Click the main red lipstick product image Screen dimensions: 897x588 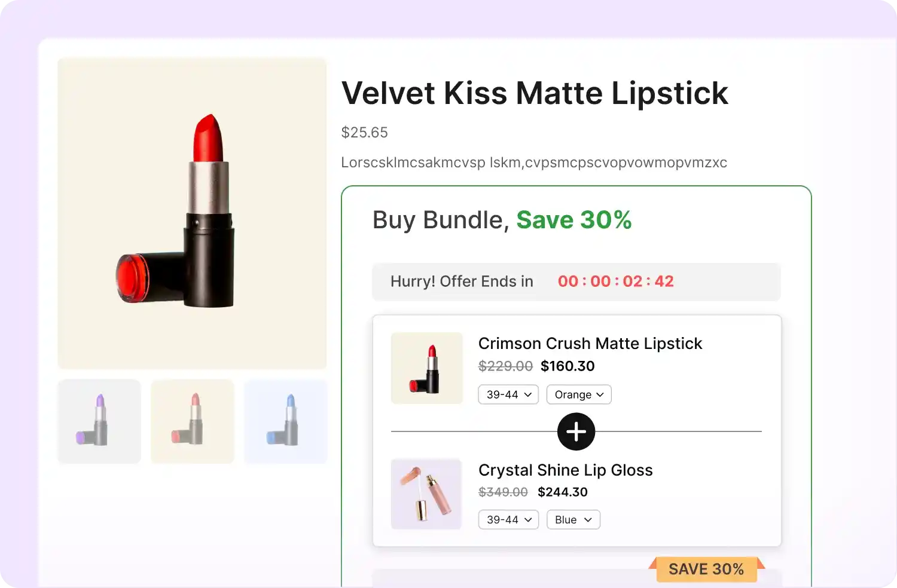pyautogui.click(x=192, y=213)
